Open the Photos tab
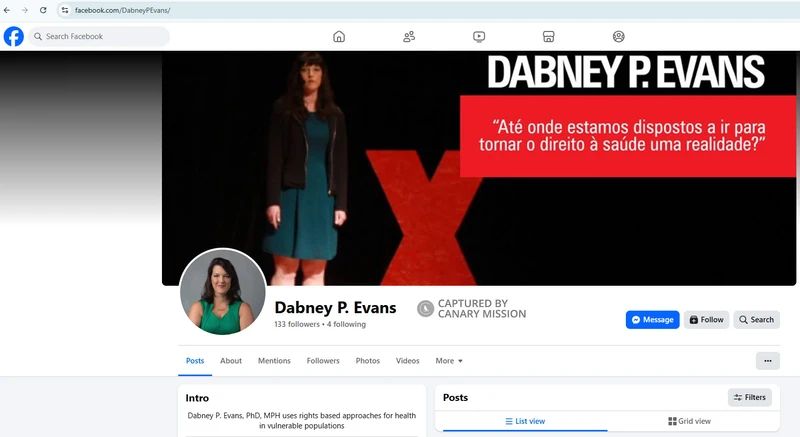The height and width of the screenshot is (437, 800). click(368, 361)
